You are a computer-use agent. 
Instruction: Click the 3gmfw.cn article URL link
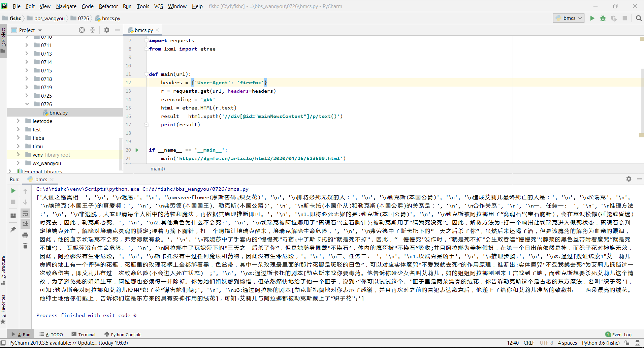pos(259,158)
